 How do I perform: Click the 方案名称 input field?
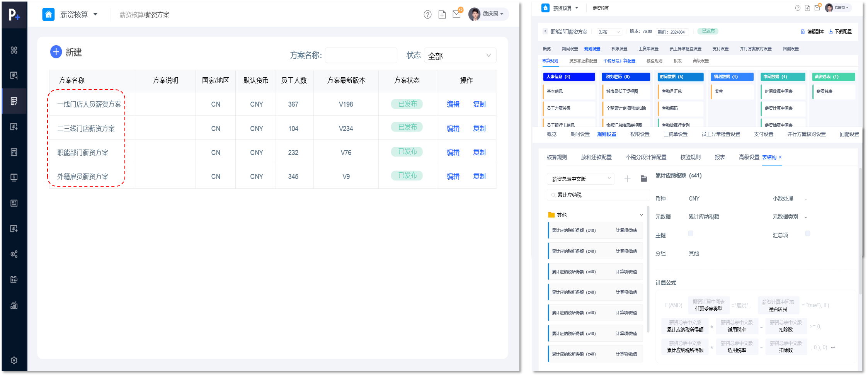pyautogui.click(x=361, y=55)
